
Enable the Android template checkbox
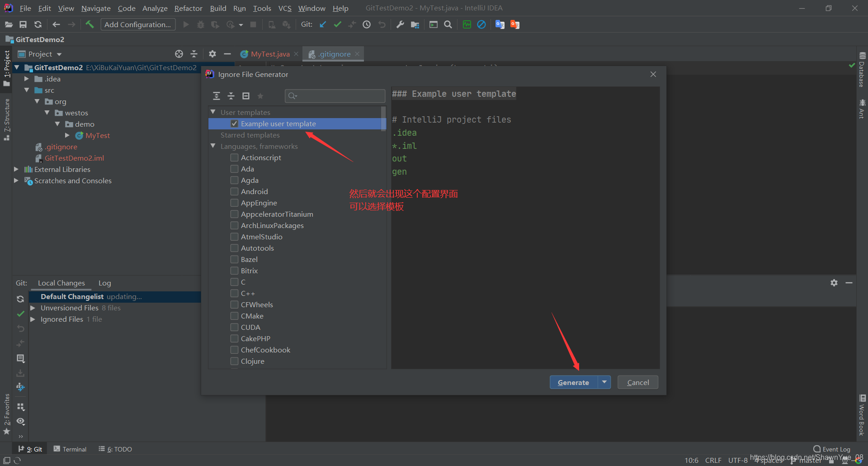(234, 191)
